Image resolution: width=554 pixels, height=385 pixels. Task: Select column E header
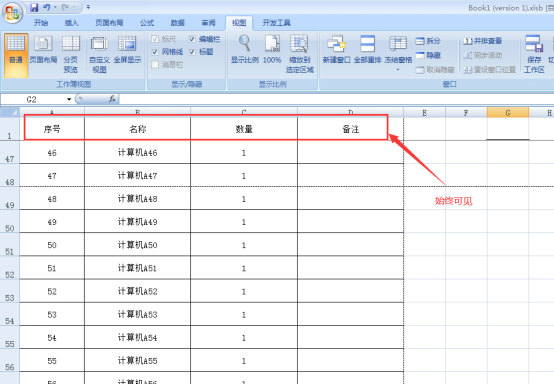(x=424, y=113)
